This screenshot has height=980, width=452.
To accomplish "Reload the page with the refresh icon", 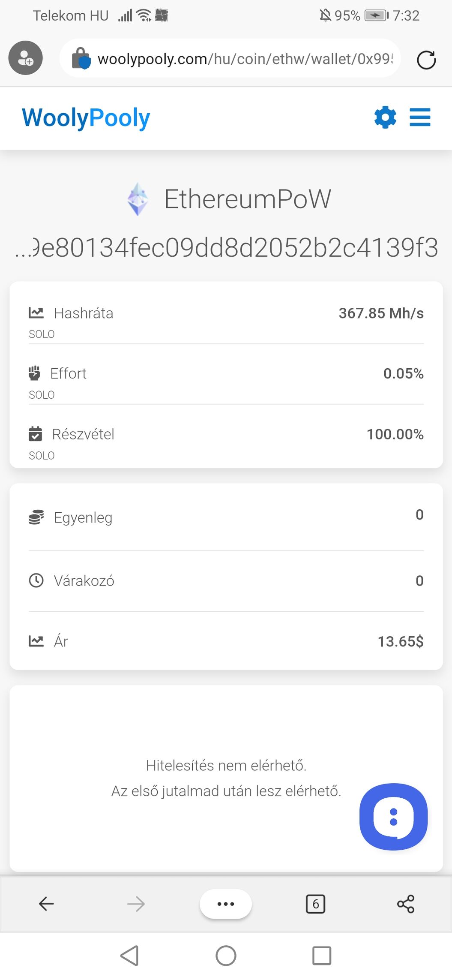I will pyautogui.click(x=426, y=59).
